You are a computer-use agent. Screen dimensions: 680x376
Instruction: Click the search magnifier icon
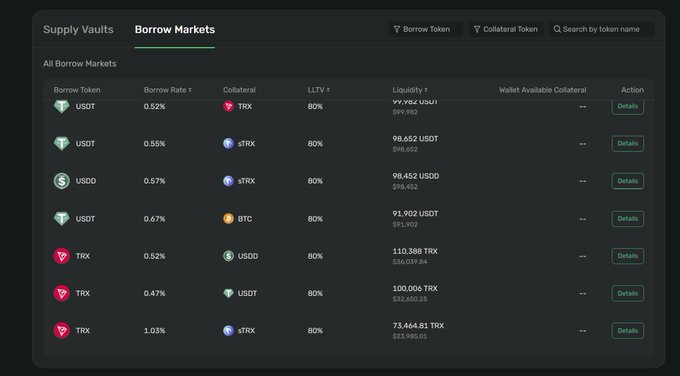(557, 29)
